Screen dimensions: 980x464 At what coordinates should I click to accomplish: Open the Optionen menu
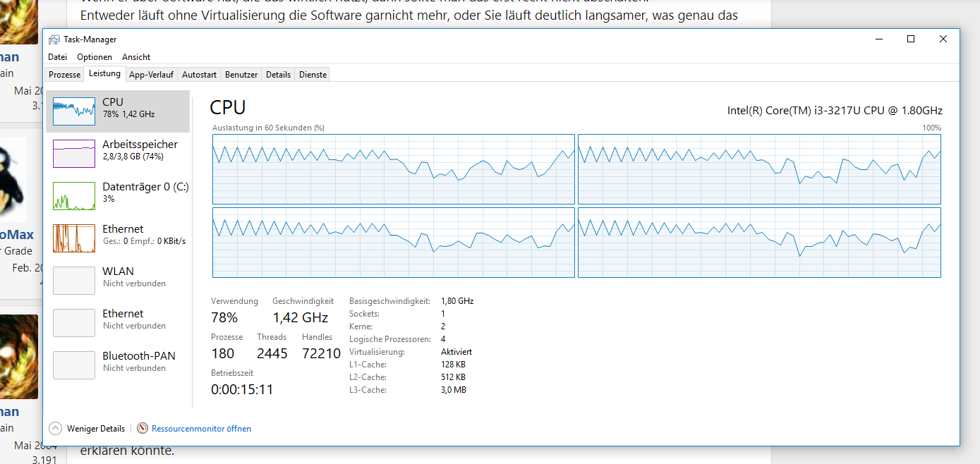point(94,56)
